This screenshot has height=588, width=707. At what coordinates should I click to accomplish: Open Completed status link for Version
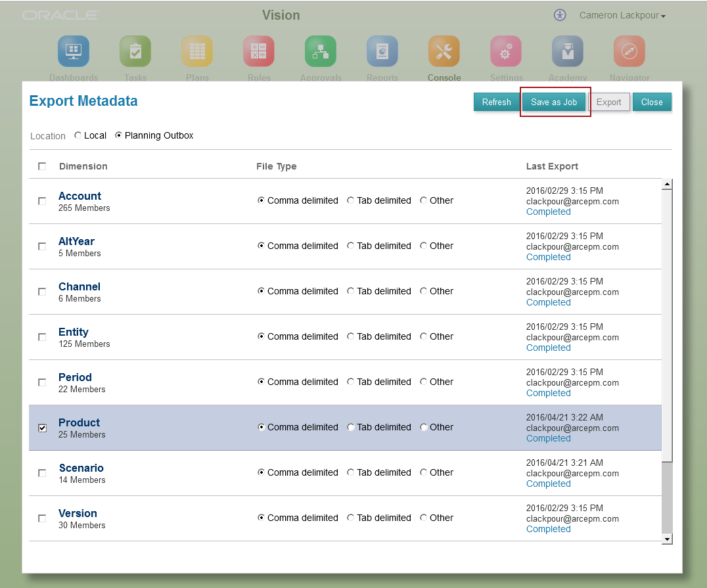click(x=548, y=529)
